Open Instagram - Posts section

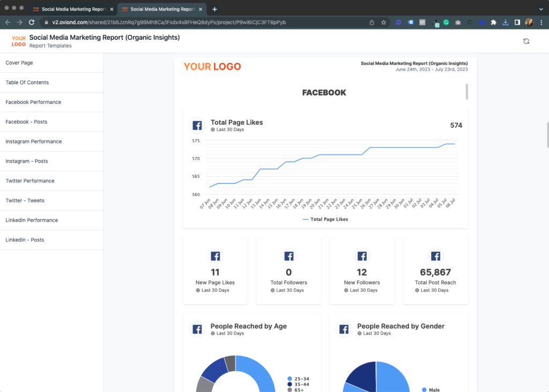tap(51, 161)
